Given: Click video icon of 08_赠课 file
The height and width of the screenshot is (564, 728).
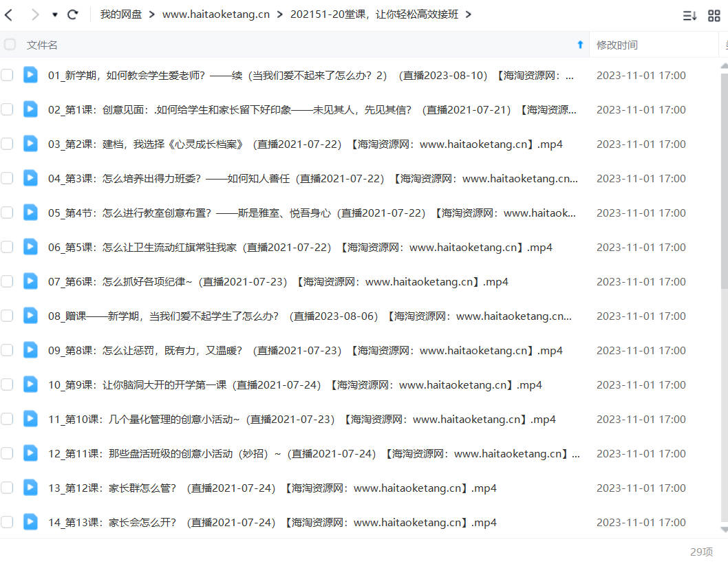Looking at the screenshot, I should pyautogui.click(x=30, y=315).
